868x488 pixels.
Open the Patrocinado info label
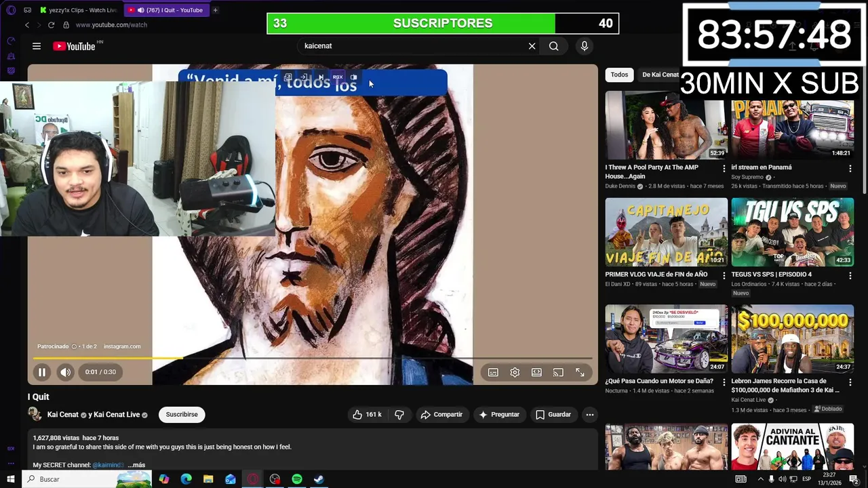[56, 346]
